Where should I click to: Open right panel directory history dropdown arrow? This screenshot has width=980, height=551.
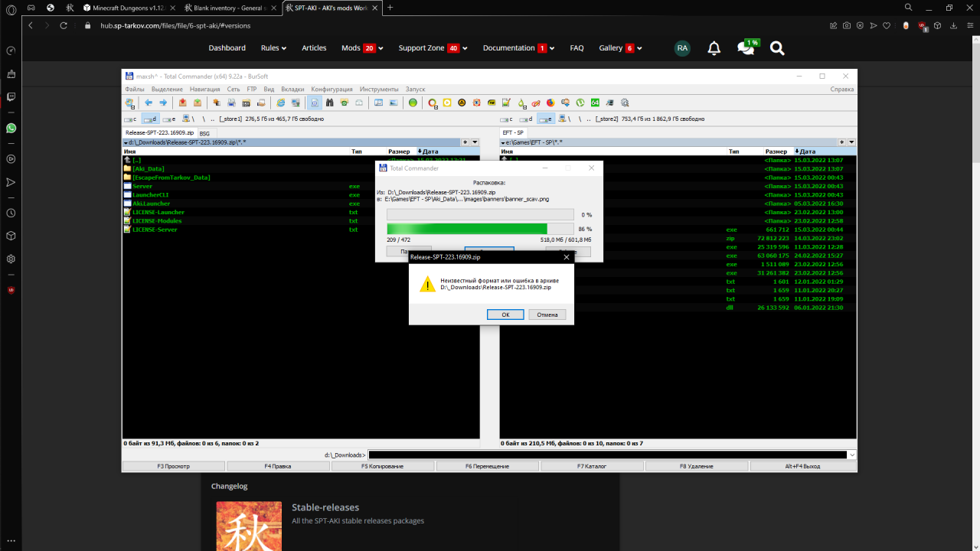(x=851, y=142)
